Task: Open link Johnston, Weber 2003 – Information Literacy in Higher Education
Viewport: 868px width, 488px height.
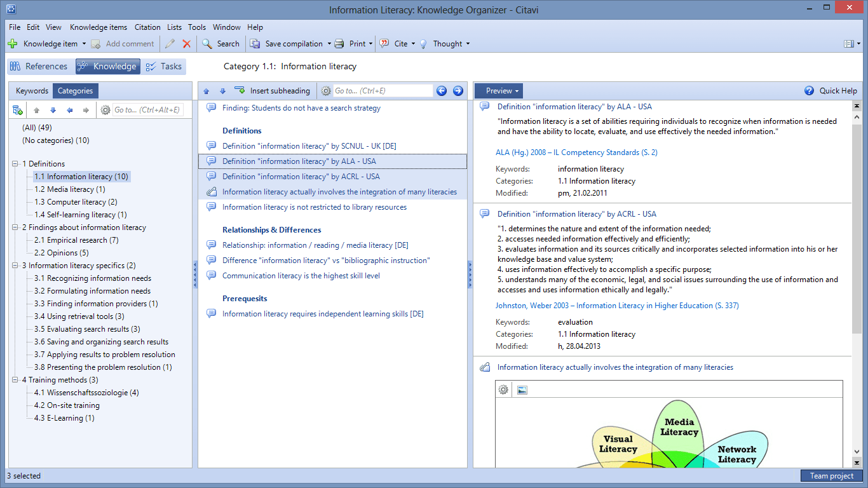Action: pyautogui.click(x=617, y=306)
